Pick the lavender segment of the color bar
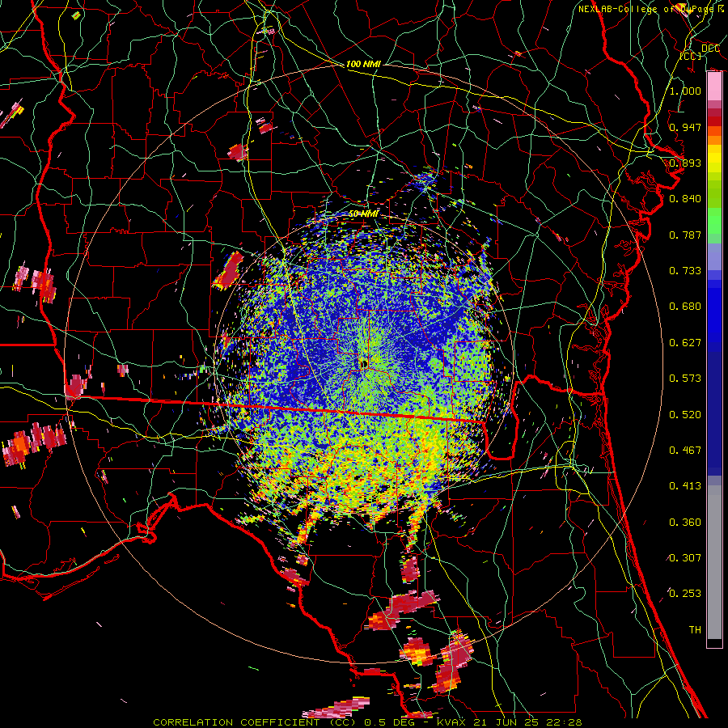The image size is (728, 728). (x=714, y=256)
